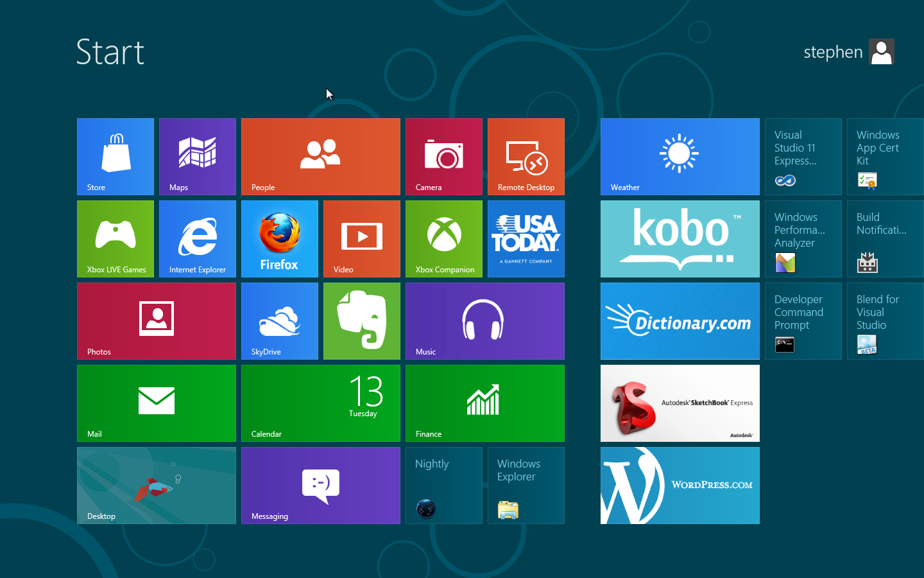This screenshot has height=578, width=924.
Task: Open the Calendar tile showing 13 Tuesday
Action: click(x=321, y=403)
